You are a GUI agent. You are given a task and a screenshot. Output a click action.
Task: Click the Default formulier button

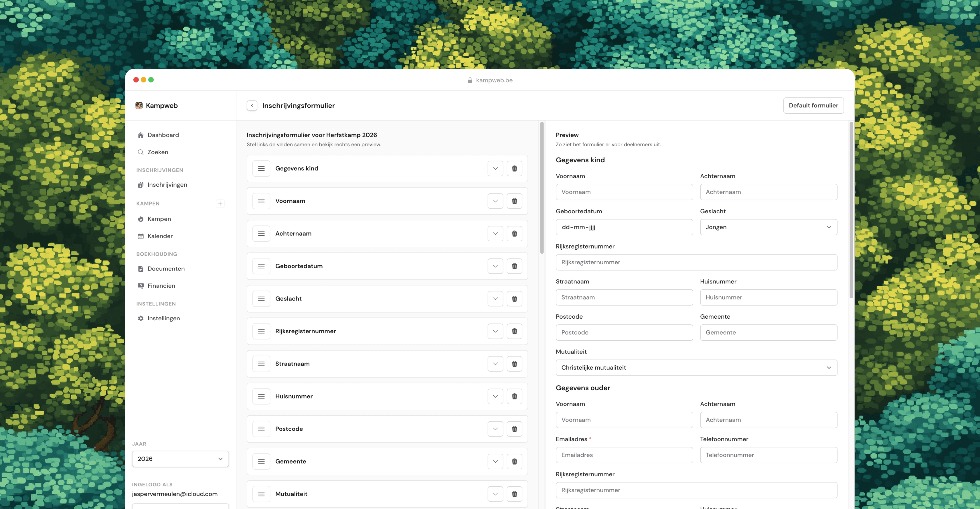click(813, 105)
